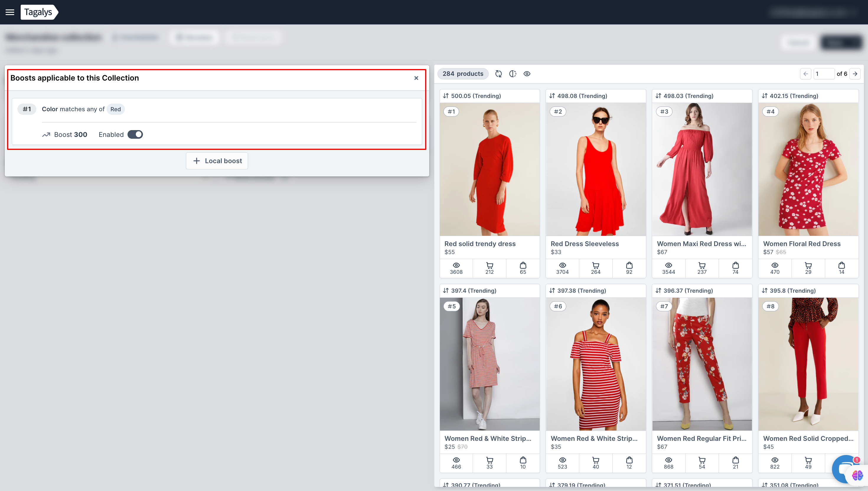This screenshot has width=868, height=491.
Task: Click sort icon next to 500.05 (Trending)
Action: point(446,96)
